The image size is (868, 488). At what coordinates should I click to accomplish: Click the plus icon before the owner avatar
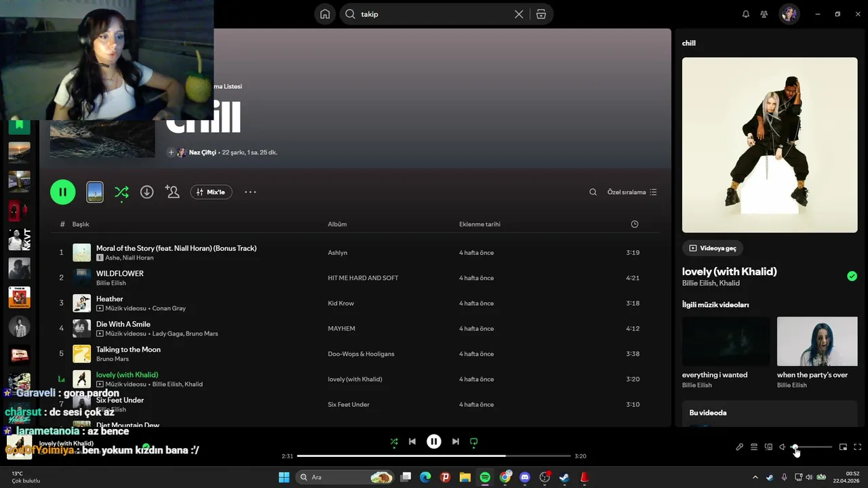(x=171, y=152)
